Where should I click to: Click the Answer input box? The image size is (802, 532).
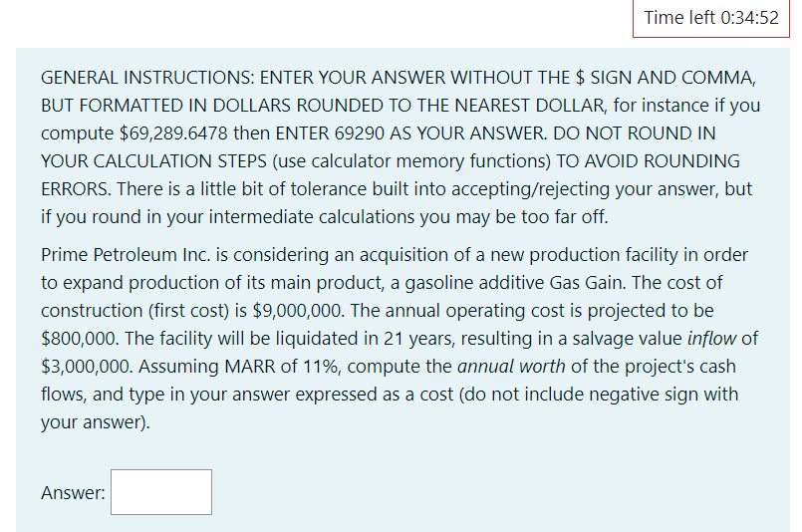[x=161, y=492]
